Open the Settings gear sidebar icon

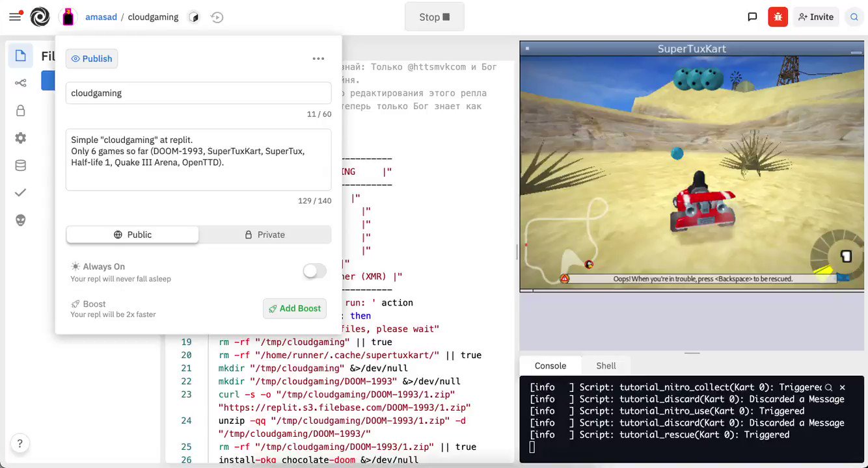21,138
